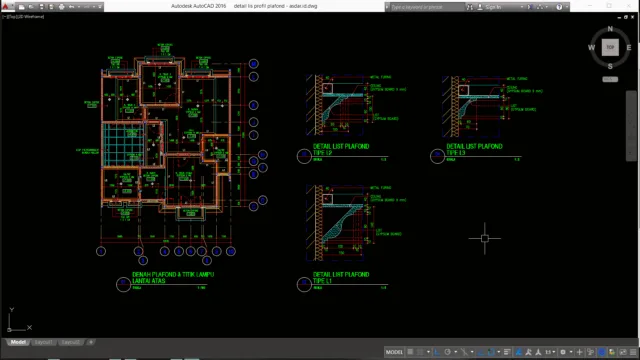This screenshot has width=640, height=360.
Task: Click the Help question mark icon
Action: pyautogui.click(x=559, y=7)
